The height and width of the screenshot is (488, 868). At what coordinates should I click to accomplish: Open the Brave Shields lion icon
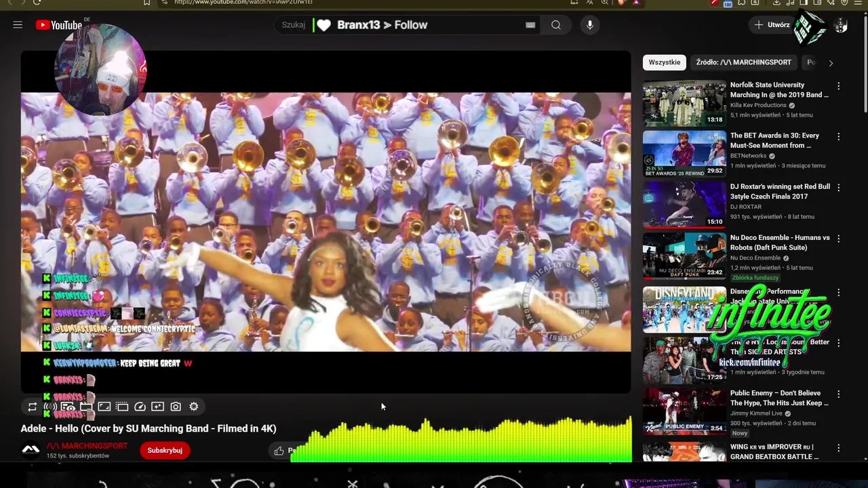[620, 2]
